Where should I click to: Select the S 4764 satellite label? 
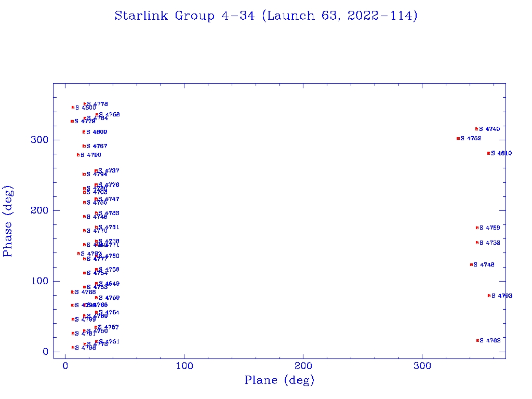[x=109, y=312]
